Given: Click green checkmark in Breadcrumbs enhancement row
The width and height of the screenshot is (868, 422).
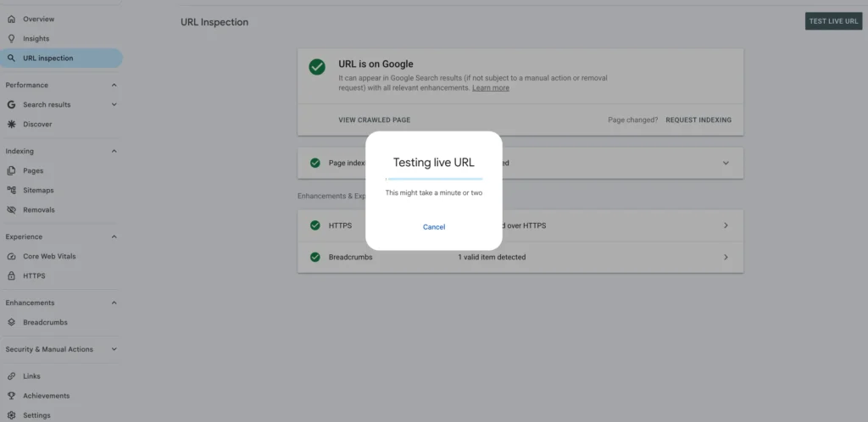Looking at the screenshot, I should tap(315, 257).
